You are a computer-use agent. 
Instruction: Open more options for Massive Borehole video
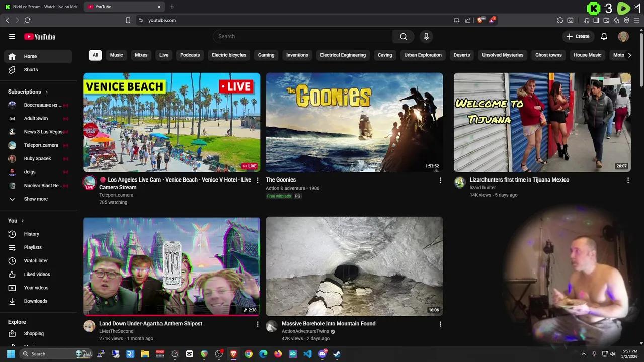440,324
